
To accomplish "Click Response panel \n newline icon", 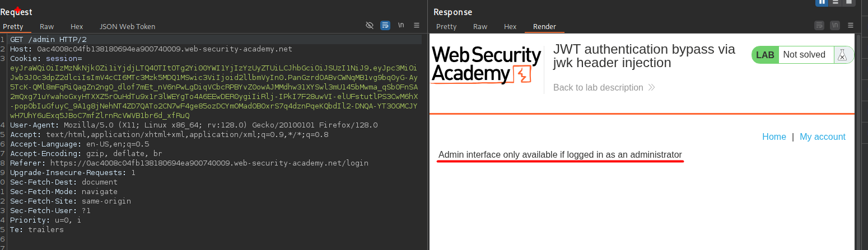I will 835,26.
